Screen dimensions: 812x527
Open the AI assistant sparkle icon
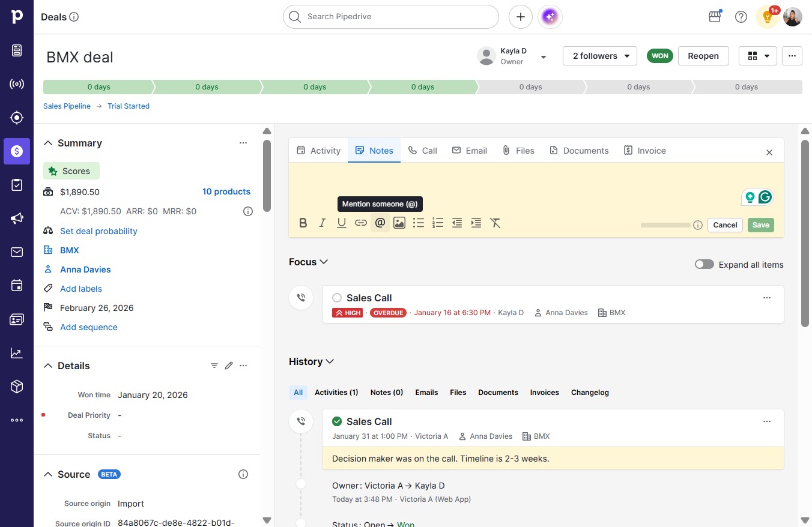tap(550, 17)
